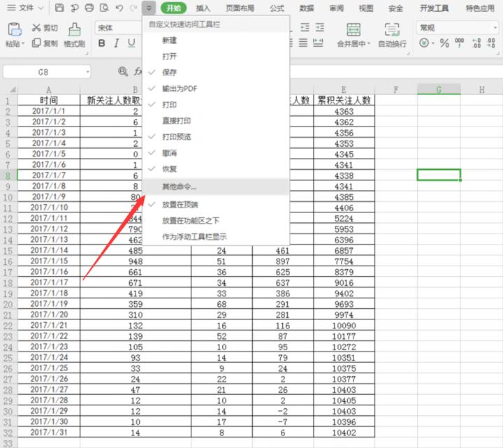The width and height of the screenshot is (503, 448).
Task: Click the Save icon in quick access toolbar
Action: click(x=59, y=8)
